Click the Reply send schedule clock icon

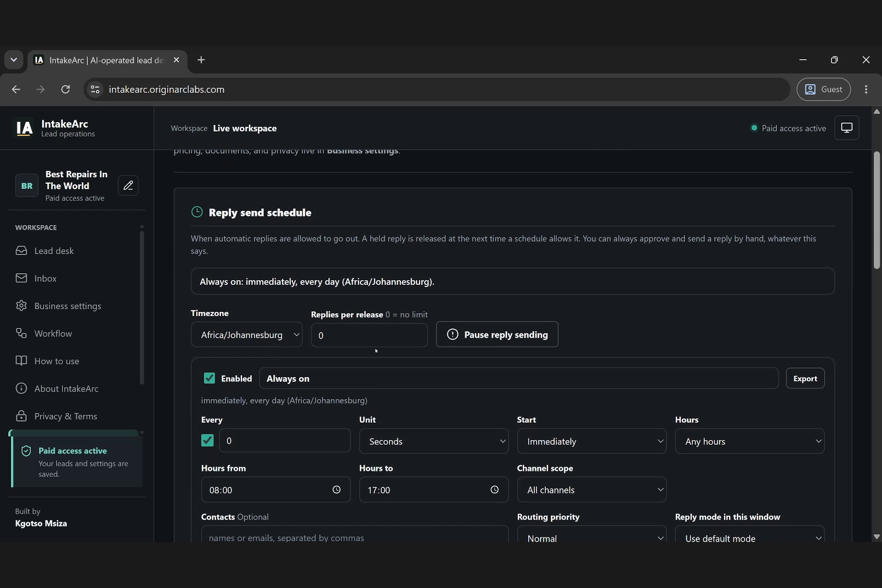pyautogui.click(x=197, y=212)
